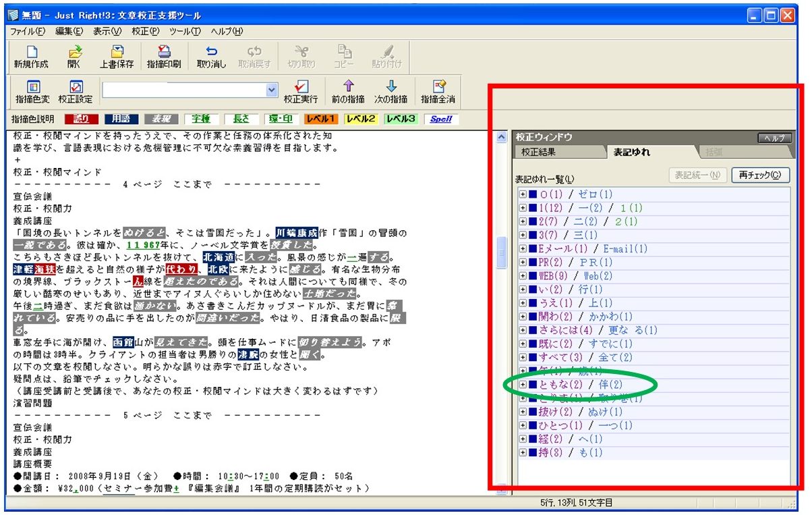Click the 表記統一(N) button
This screenshot has height=515, width=812.
[x=698, y=175]
